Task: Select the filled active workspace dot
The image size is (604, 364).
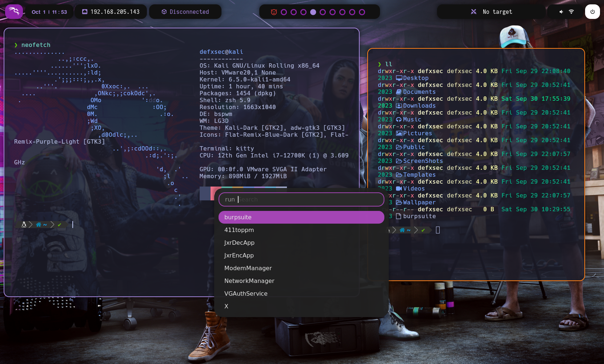Action: (313, 12)
